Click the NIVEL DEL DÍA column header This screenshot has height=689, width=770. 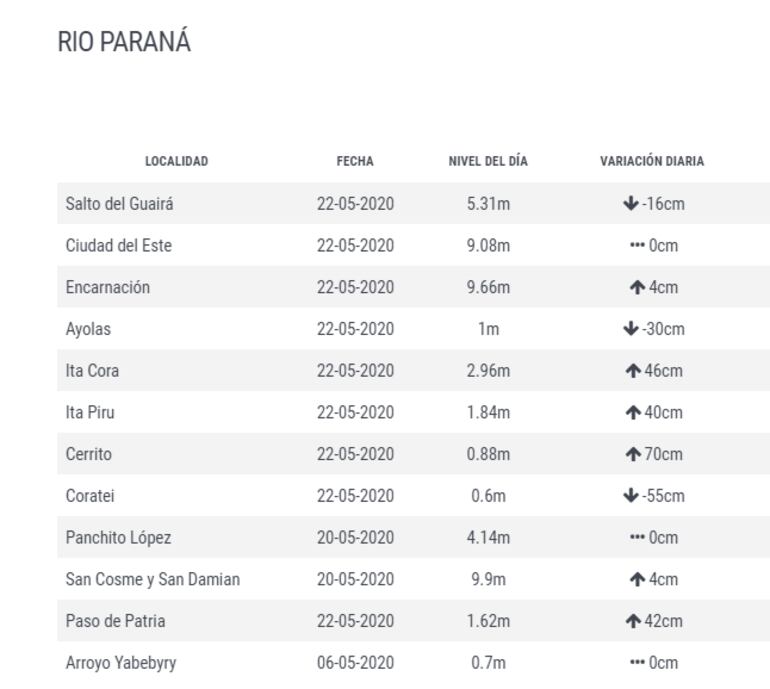[488, 161]
